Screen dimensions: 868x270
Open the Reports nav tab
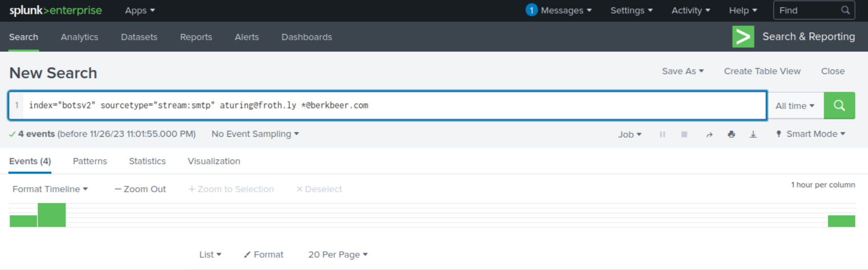pos(196,37)
